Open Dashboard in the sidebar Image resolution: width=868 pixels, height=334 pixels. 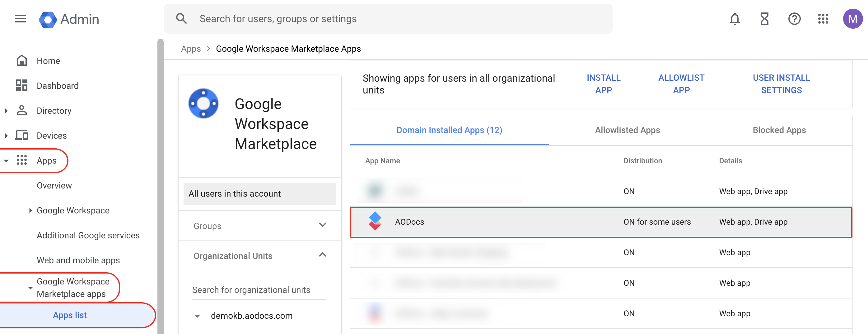click(x=57, y=86)
